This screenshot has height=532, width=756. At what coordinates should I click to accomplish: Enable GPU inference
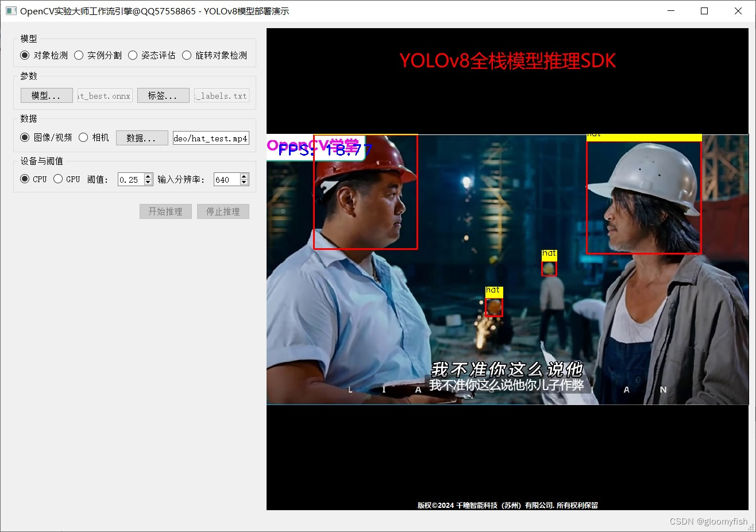pos(58,179)
